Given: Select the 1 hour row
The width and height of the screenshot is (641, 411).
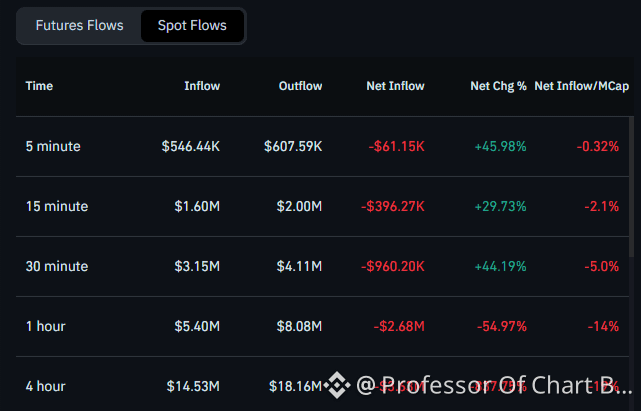Looking at the screenshot, I should pyautogui.click(x=322, y=326).
